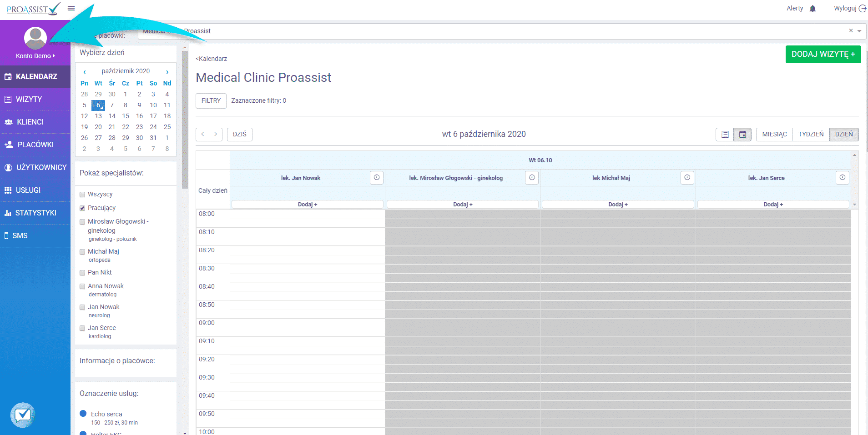This screenshot has height=435, width=868.
Task: Open KLIENCI in sidebar
Action: point(35,122)
